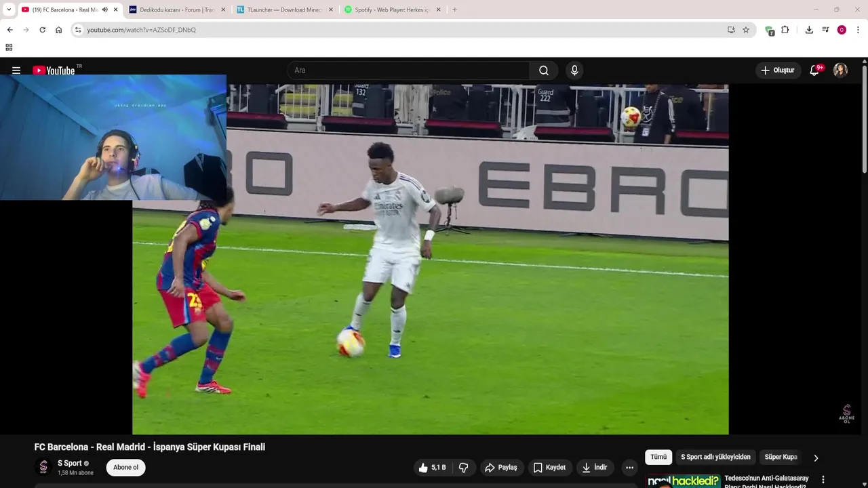Open the extensions puzzle icon
Viewport: 868px width, 488px height.
point(785,30)
